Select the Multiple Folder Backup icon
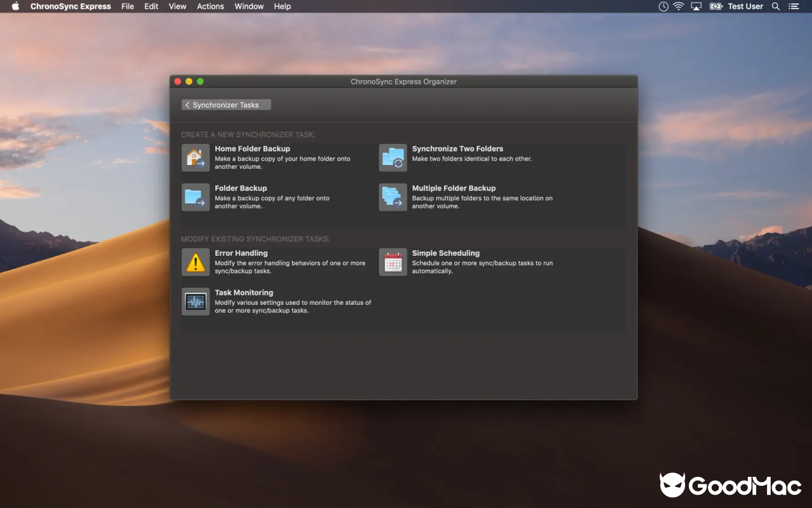This screenshot has width=812, height=508. tap(393, 197)
